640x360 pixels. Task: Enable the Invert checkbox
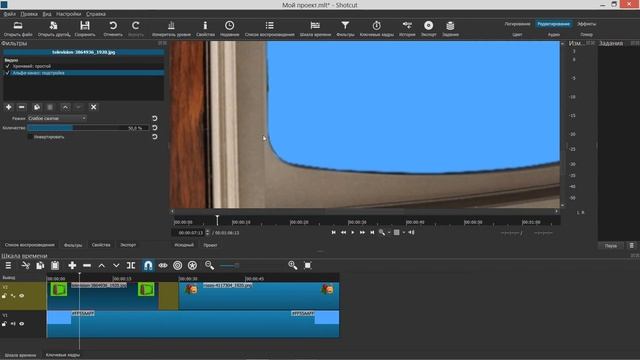click(x=31, y=137)
